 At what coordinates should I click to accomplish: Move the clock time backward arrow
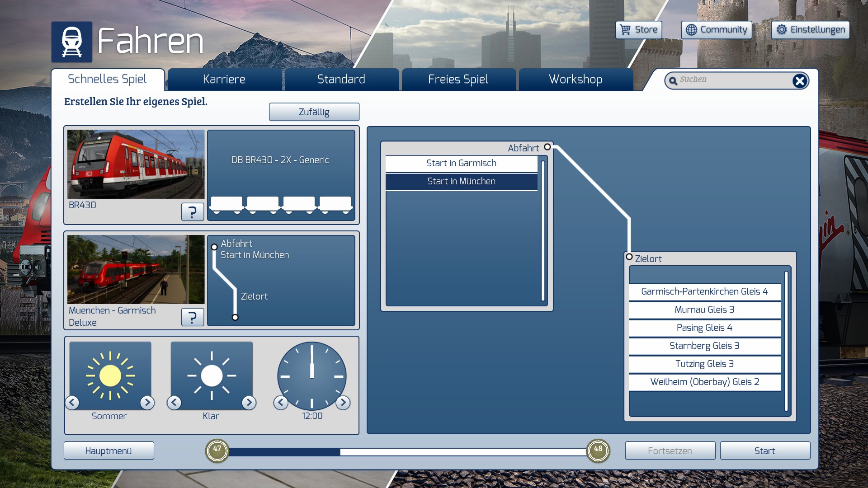tap(281, 402)
